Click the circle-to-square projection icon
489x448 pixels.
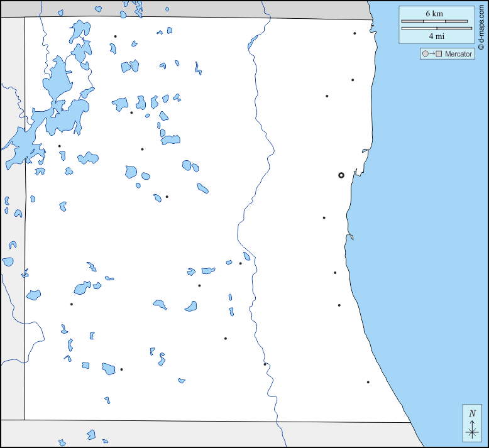point(432,53)
